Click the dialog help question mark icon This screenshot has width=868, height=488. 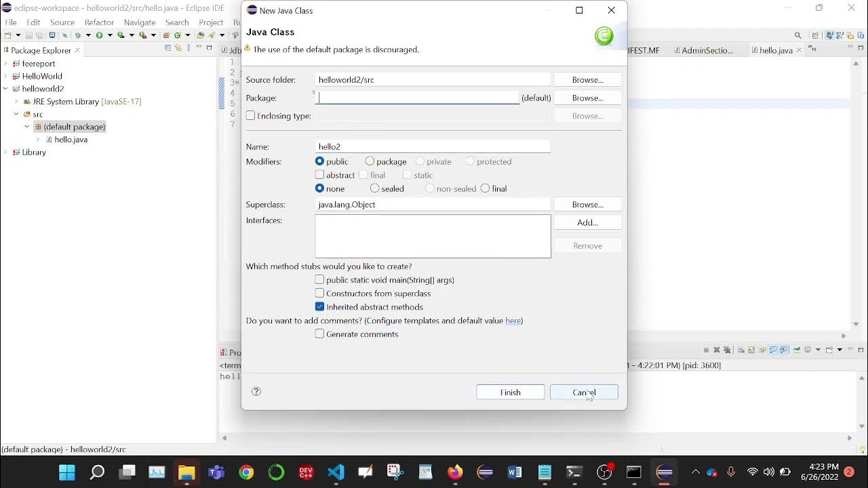point(256,391)
